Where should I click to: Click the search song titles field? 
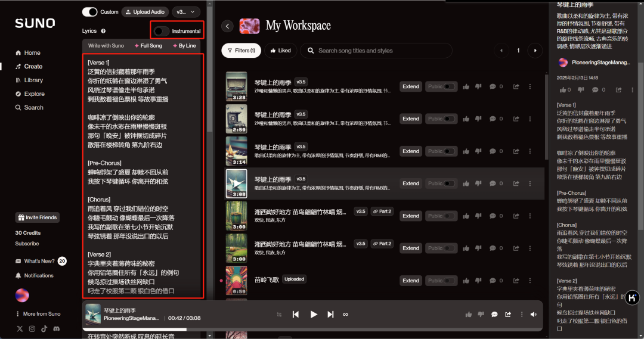(x=376, y=51)
